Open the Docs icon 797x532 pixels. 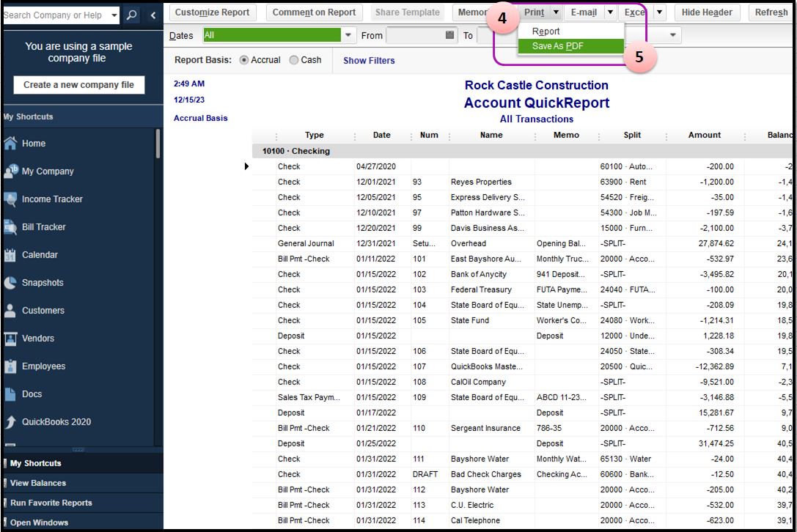10,394
